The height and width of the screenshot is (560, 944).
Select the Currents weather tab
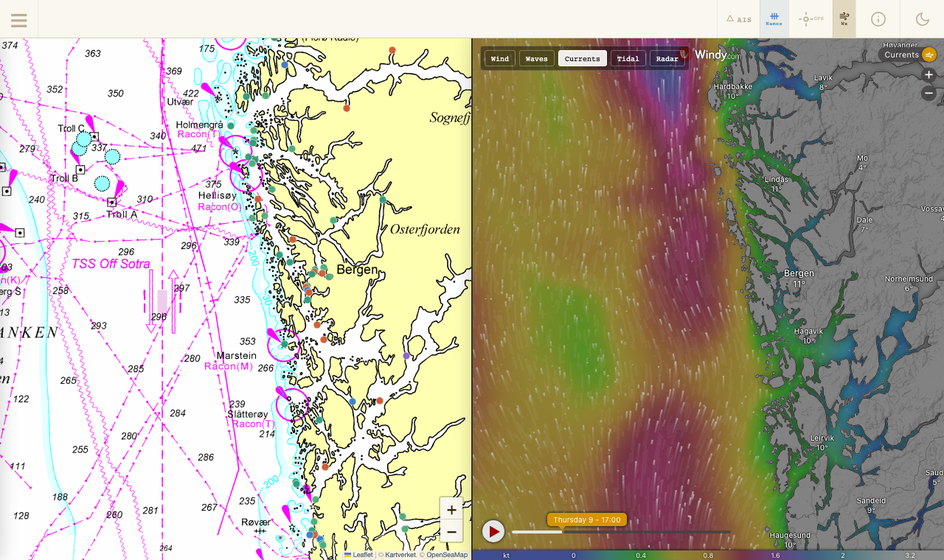click(583, 59)
